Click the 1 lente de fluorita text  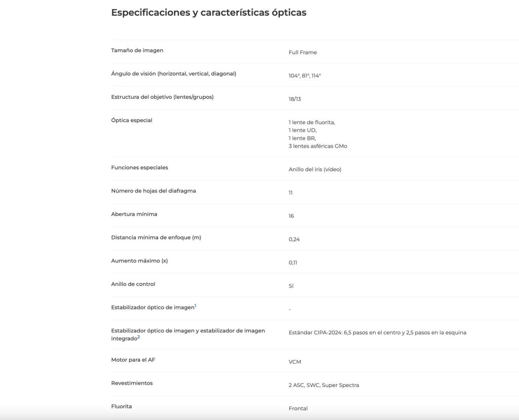[312, 123]
